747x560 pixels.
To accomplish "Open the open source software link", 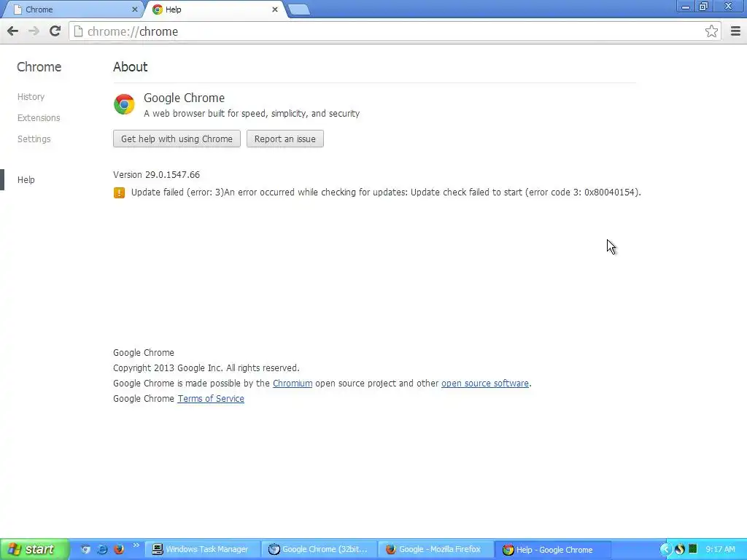I will (x=485, y=384).
